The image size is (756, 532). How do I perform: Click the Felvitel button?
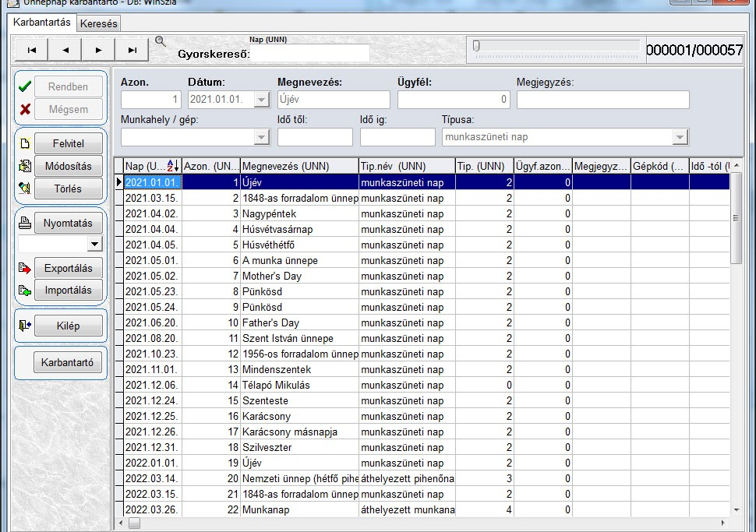69,143
